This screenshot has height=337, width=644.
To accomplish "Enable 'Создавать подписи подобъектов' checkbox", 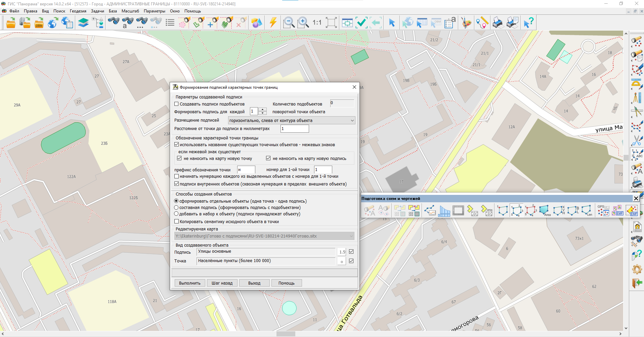I will [x=176, y=104].
